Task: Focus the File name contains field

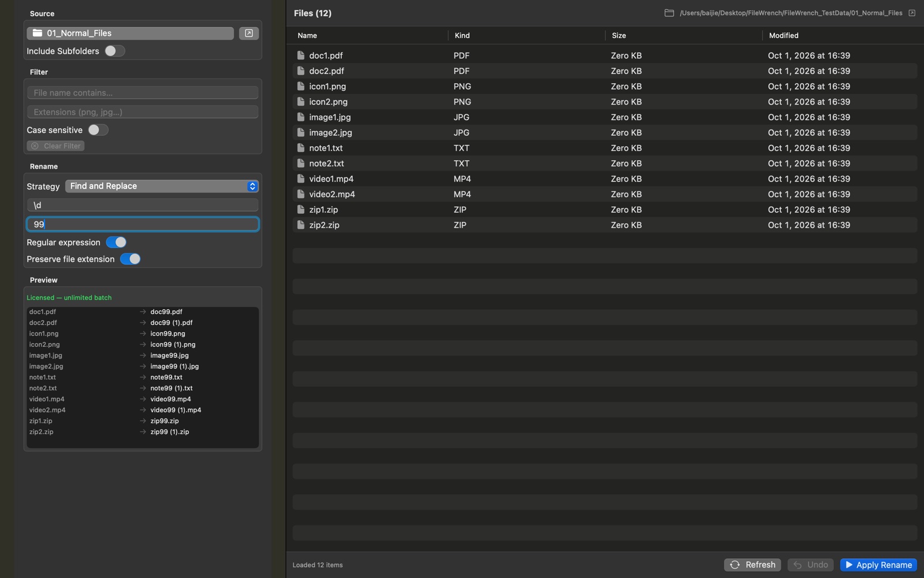Action: coord(143,92)
